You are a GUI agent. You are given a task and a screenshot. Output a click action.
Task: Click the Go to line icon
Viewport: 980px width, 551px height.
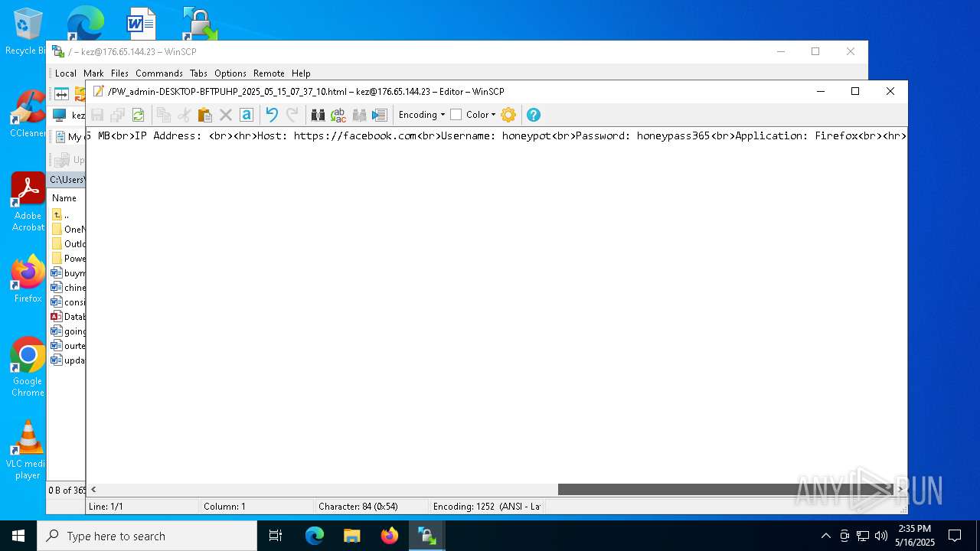point(380,115)
